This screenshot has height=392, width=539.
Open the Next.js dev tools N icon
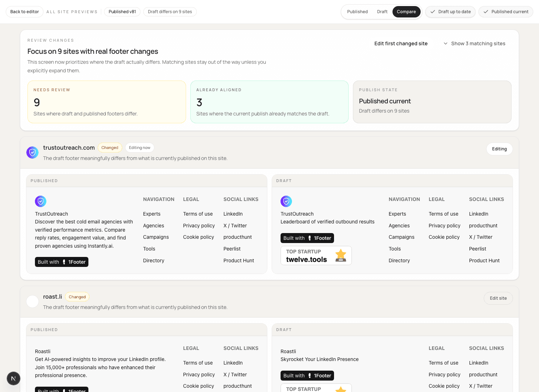click(14, 378)
